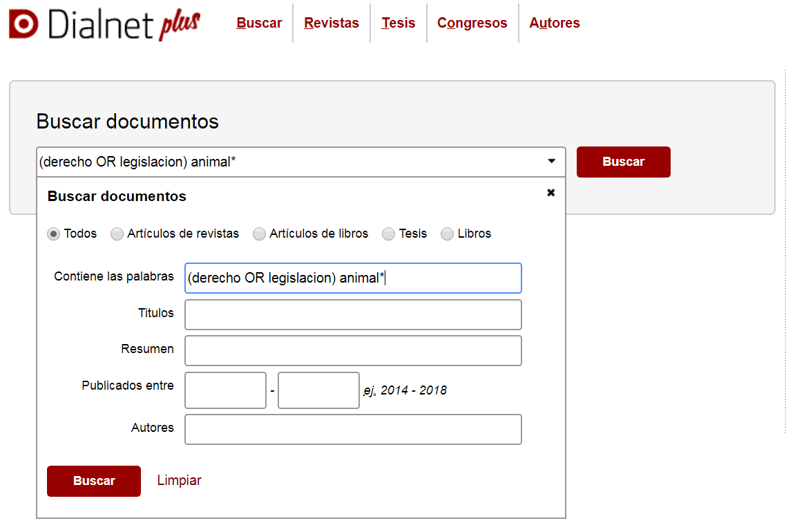Open the Autores section
The image size is (786, 532).
pyautogui.click(x=554, y=23)
